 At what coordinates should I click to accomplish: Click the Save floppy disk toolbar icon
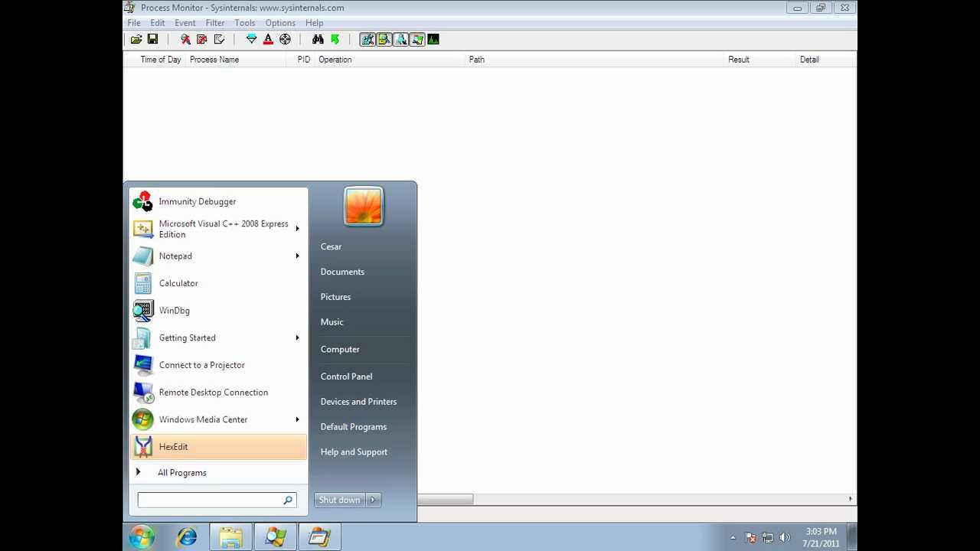tap(152, 39)
